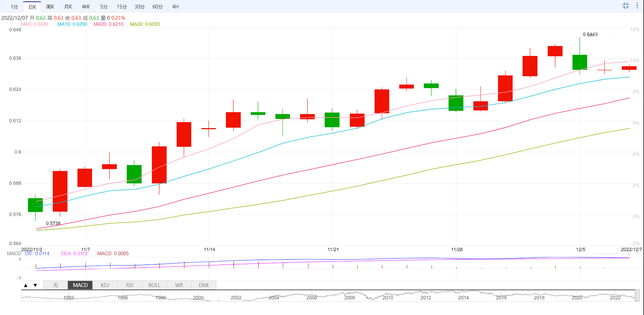The image size is (644, 315).
Task: Click the 11/7 date axis label
Action: click(x=85, y=250)
